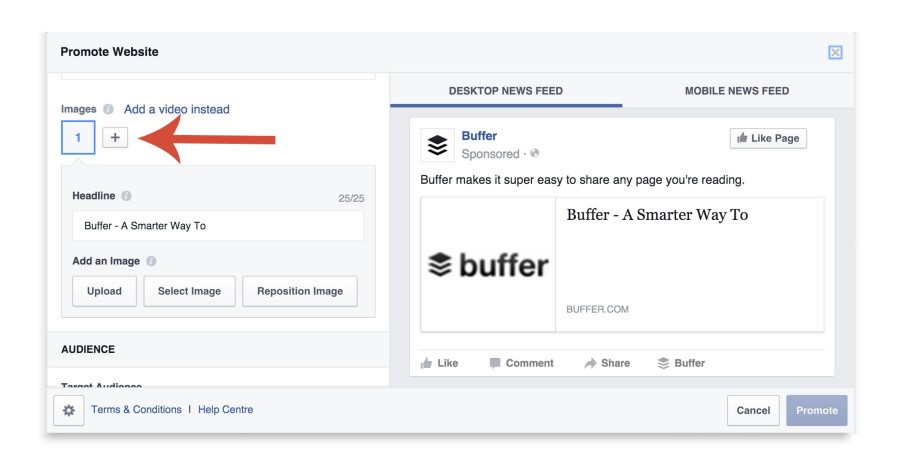Viewport: 900px width, 455px height.
Task: Close the Promote Website dialog
Action: click(835, 52)
